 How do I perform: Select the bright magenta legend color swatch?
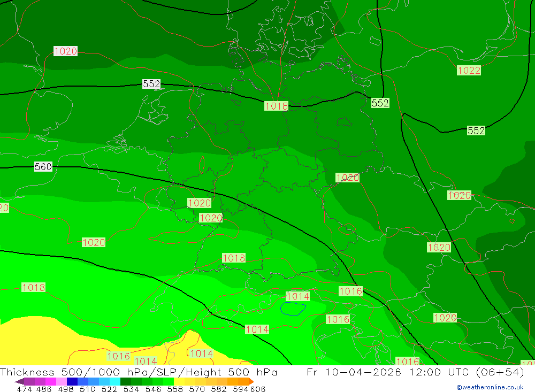(x=51, y=381)
